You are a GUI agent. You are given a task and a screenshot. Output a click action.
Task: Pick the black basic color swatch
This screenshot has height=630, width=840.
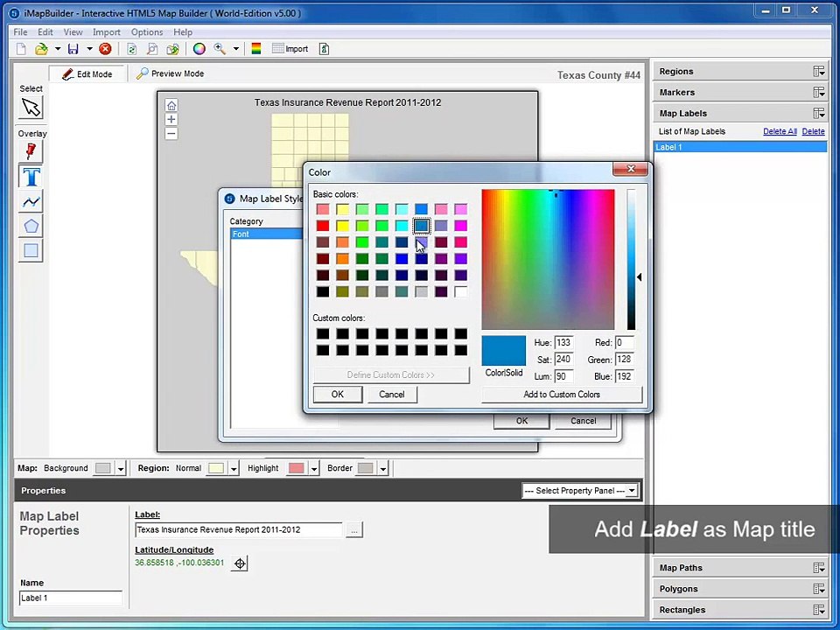point(323,292)
